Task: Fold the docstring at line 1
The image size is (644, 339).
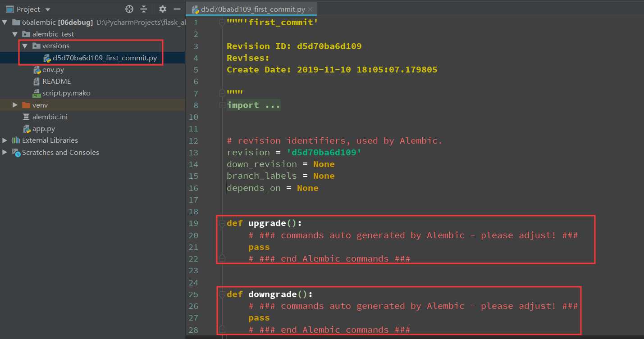Action: click(221, 22)
